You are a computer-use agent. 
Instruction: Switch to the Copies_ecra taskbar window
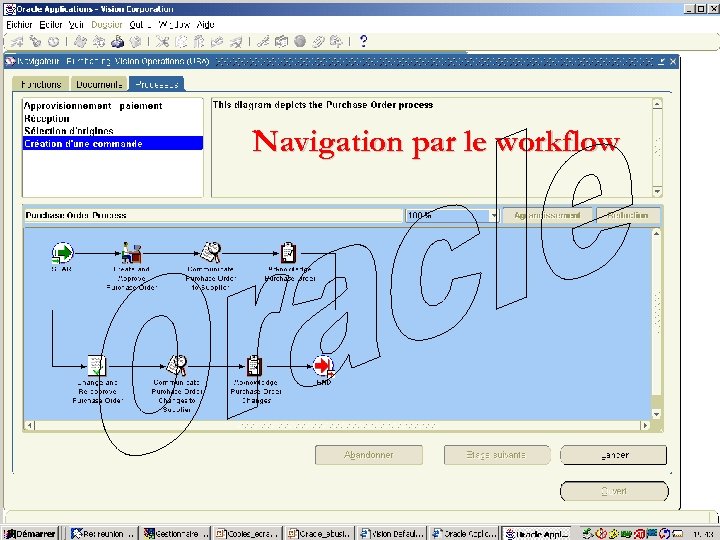248,534
